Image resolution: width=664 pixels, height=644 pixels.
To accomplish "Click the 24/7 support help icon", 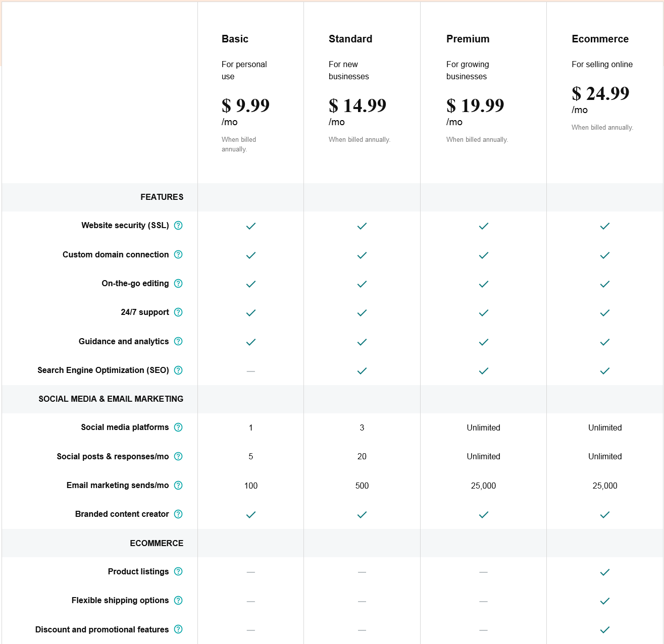I will [x=178, y=312].
